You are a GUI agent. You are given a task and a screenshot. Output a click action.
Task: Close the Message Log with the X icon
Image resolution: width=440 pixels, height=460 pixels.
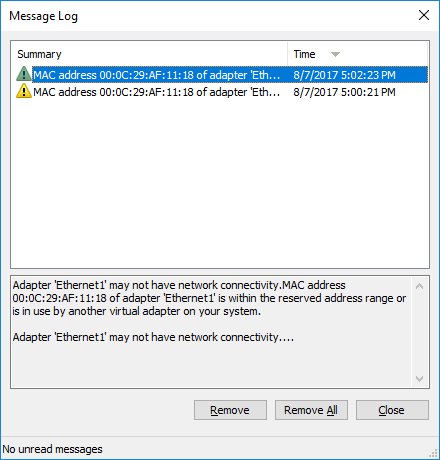click(x=424, y=15)
